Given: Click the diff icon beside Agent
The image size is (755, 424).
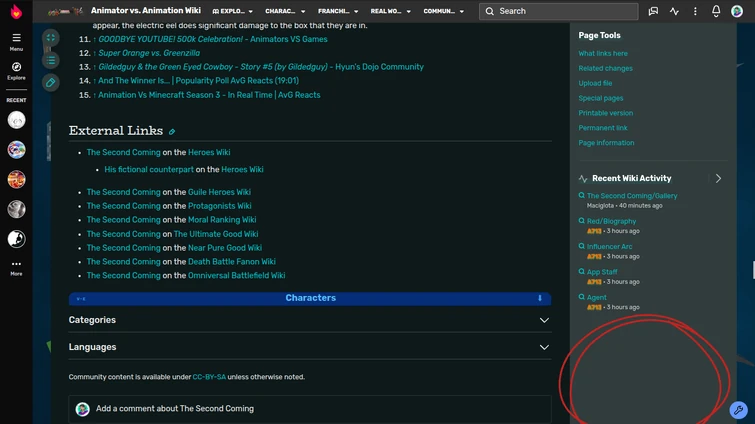Looking at the screenshot, I should pos(582,297).
